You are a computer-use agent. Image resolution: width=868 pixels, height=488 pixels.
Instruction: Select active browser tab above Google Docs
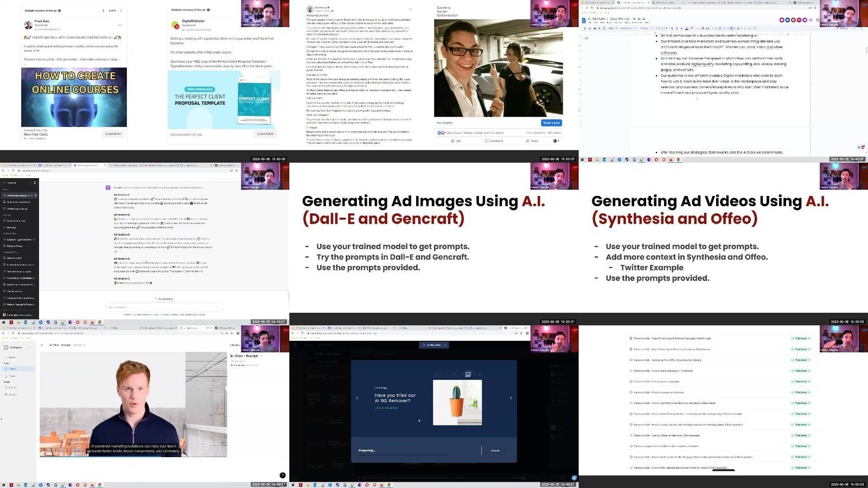coord(633,3)
